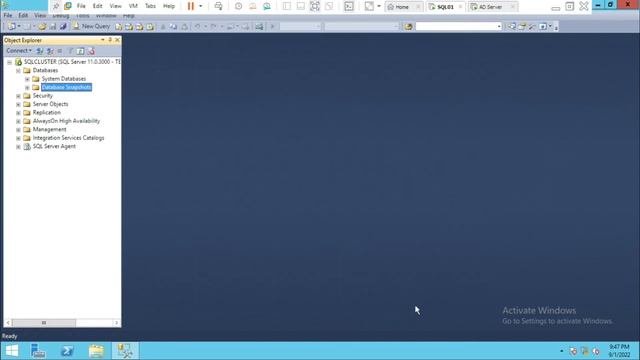Refresh the Object Explorer tree
The width and height of the screenshot is (640, 360).
coord(80,51)
